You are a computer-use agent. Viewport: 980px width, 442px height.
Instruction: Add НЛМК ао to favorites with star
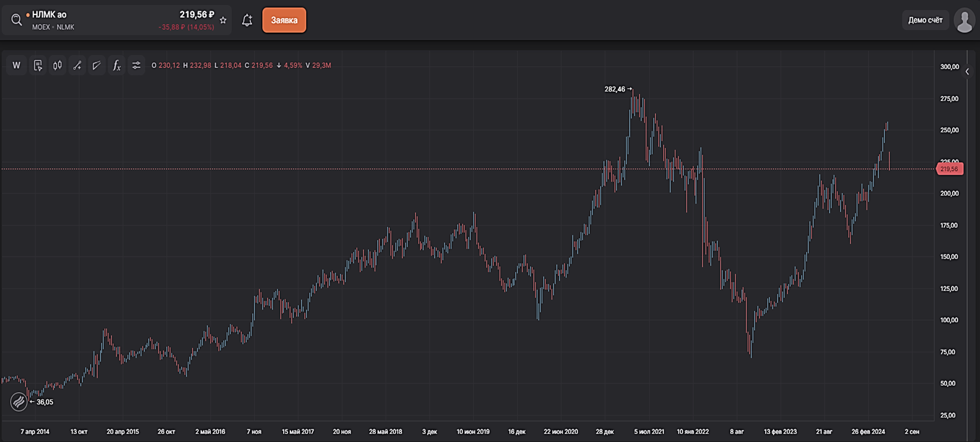[x=223, y=20]
